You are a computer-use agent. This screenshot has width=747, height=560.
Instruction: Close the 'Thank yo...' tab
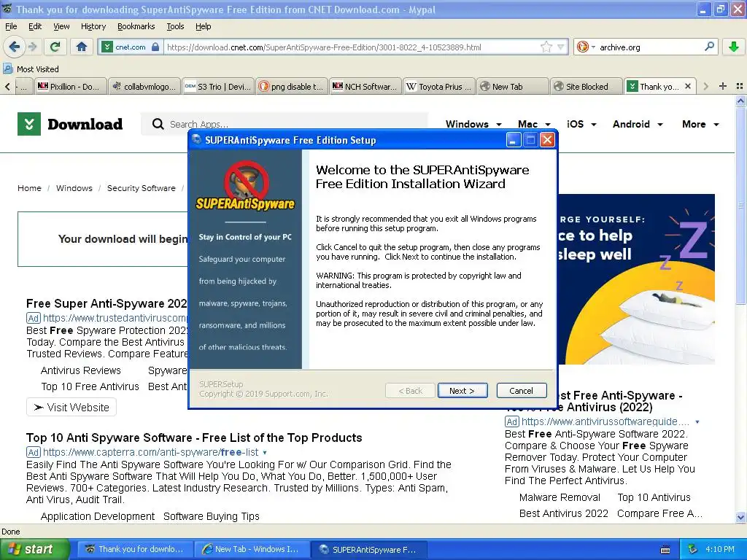[x=688, y=86]
